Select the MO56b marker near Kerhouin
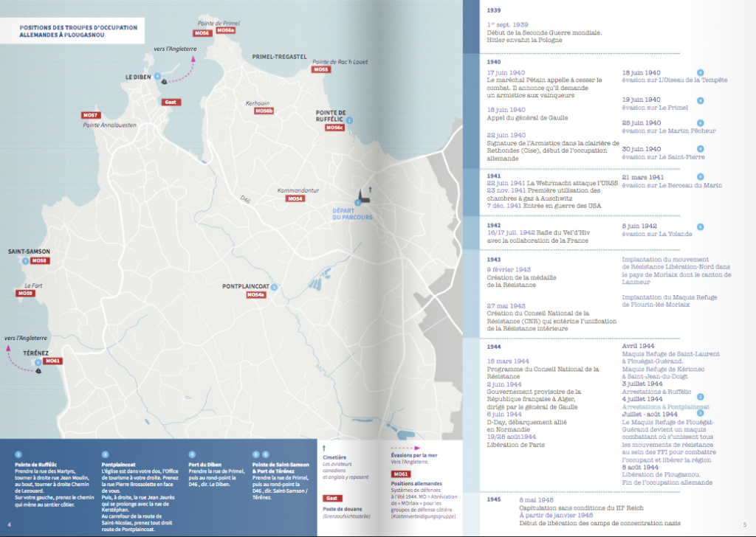The height and width of the screenshot is (537, 756). coord(264,111)
